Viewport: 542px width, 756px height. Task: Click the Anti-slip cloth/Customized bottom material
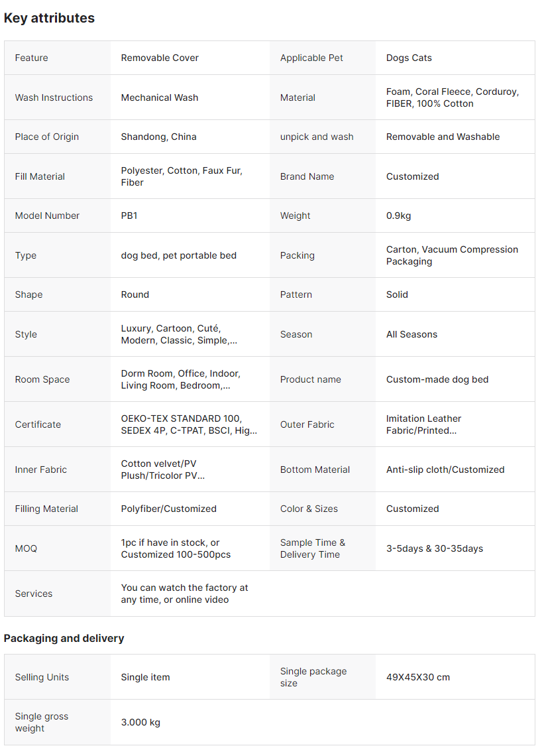coord(445,470)
